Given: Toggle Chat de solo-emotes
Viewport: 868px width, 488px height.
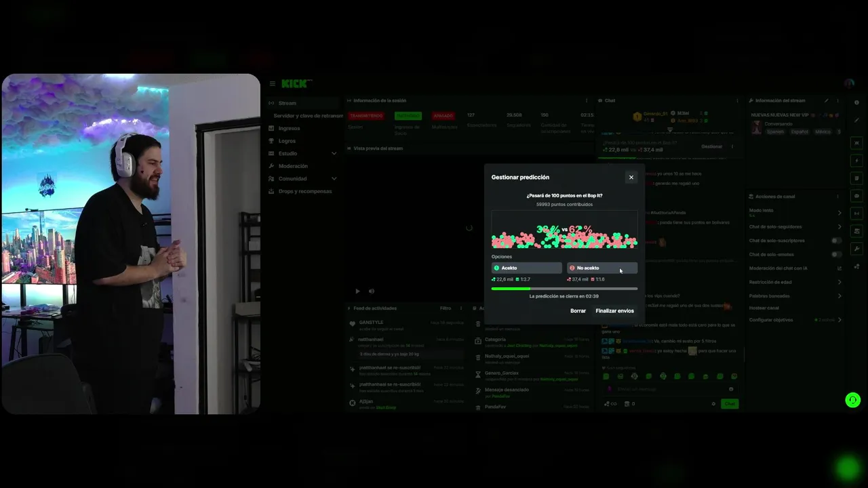Looking at the screenshot, I should coord(836,254).
